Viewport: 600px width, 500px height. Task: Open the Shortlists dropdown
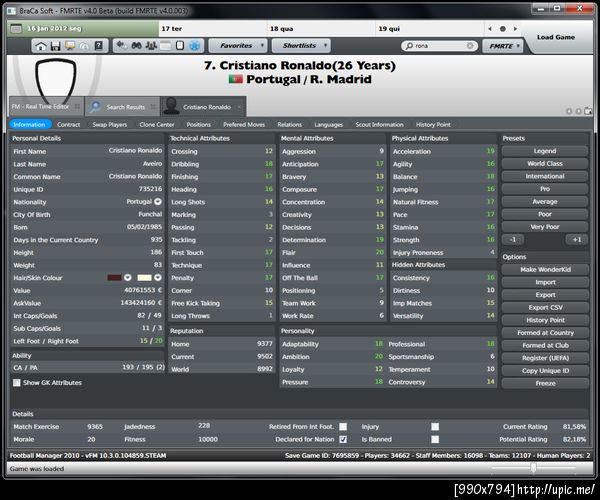[x=301, y=46]
